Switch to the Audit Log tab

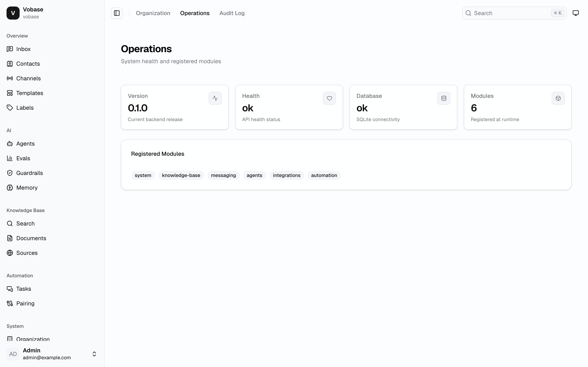coord(232,13)
